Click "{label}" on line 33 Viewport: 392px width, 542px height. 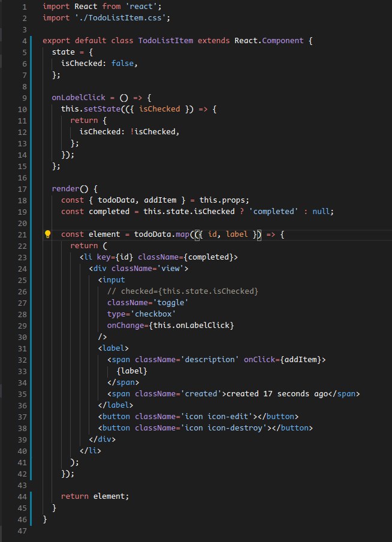coord(132,372)
